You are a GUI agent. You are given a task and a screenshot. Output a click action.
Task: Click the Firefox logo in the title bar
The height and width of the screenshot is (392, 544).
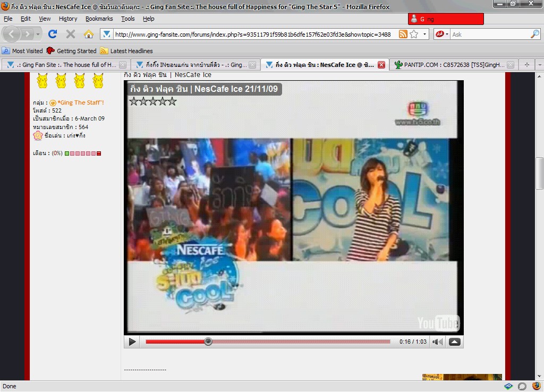point(5,6)
